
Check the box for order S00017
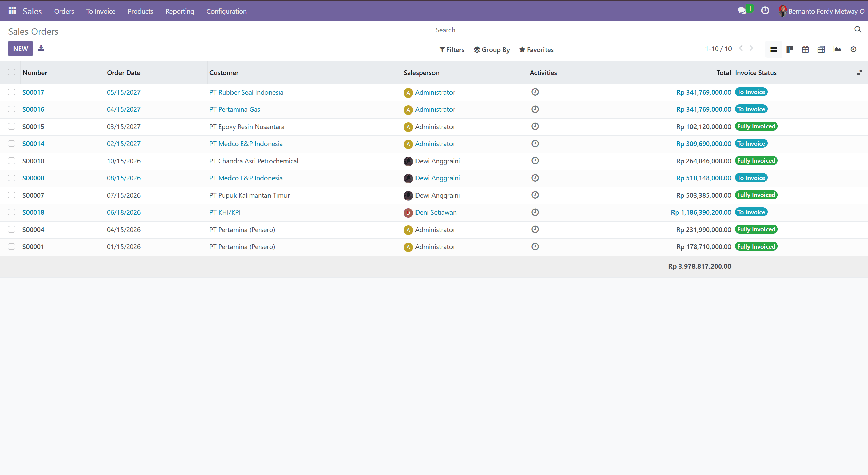(12, 92)
